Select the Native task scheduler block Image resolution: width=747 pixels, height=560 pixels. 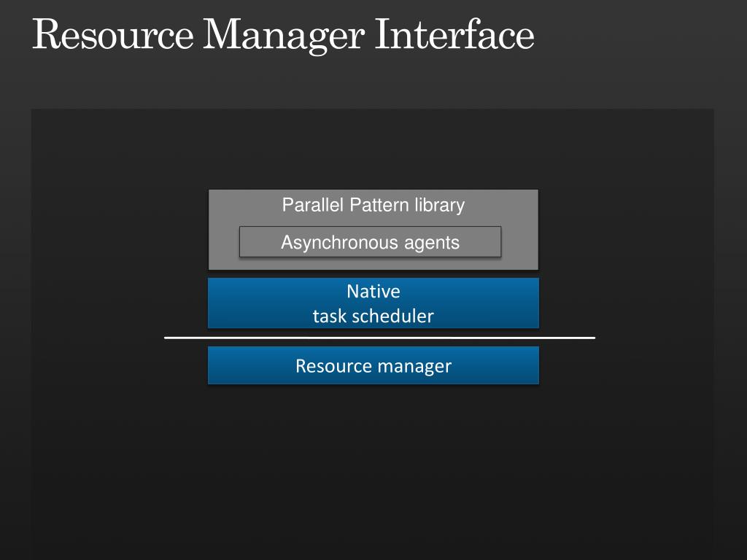373,303
